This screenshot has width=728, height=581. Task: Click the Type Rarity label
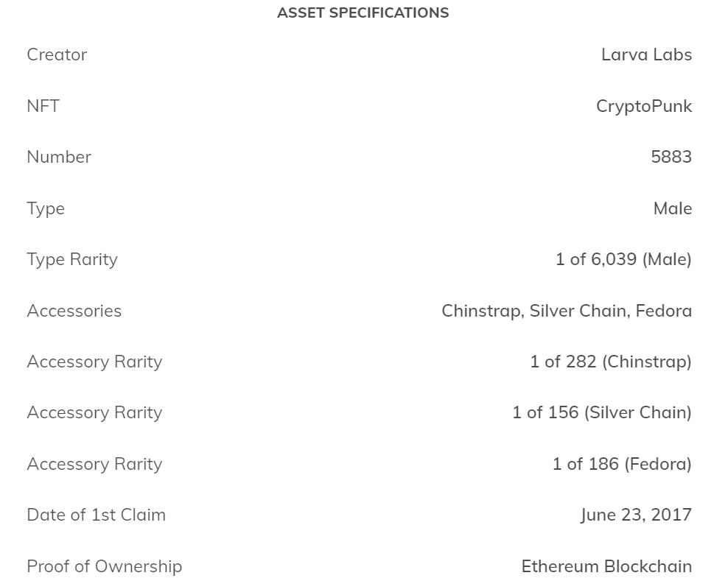point(72,259)
